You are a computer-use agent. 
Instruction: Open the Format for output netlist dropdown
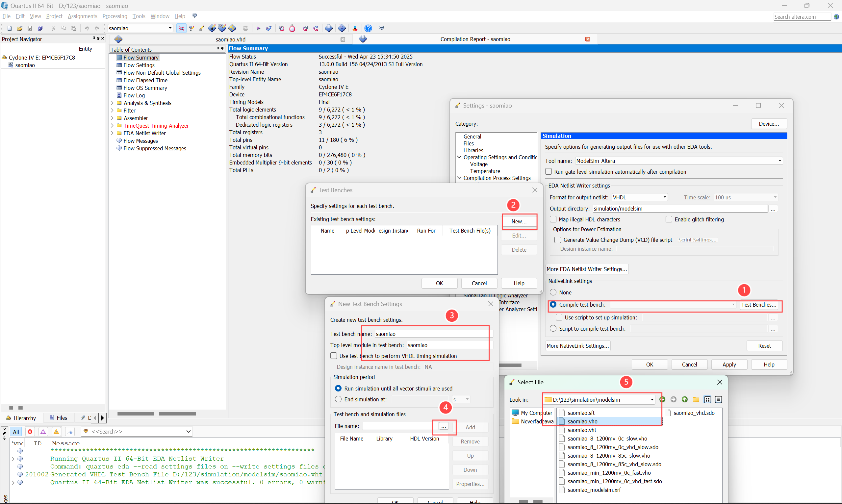pos(664,197)
